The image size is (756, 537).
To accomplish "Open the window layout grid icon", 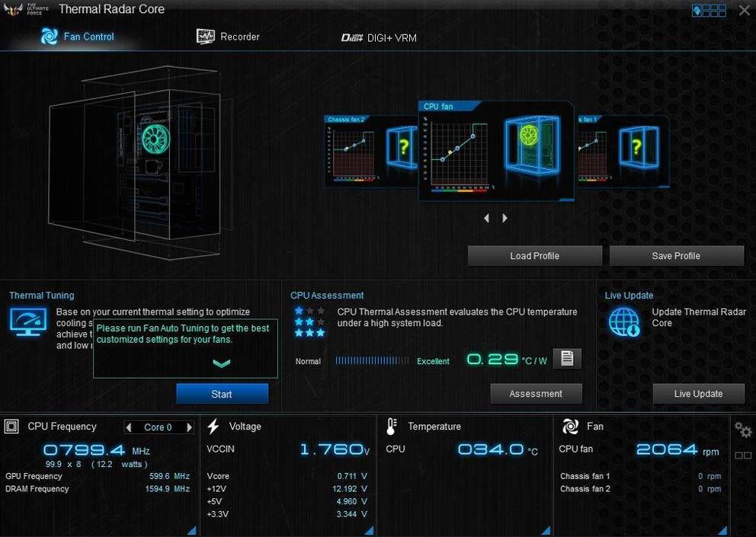I will pos(709,10).
